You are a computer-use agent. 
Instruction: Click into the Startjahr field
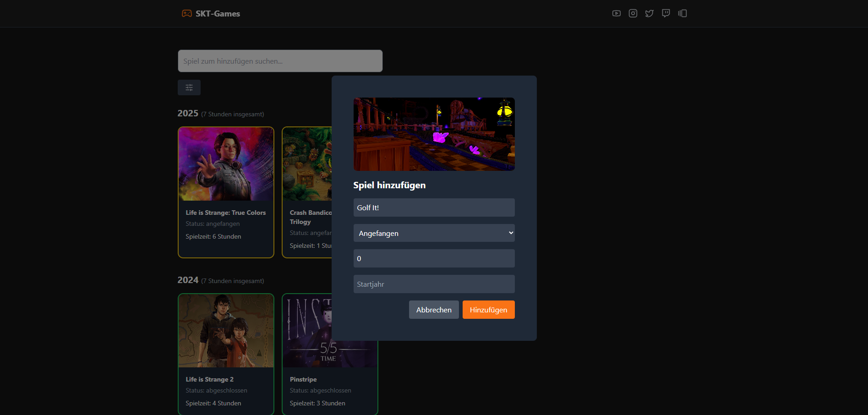point(434,284)
